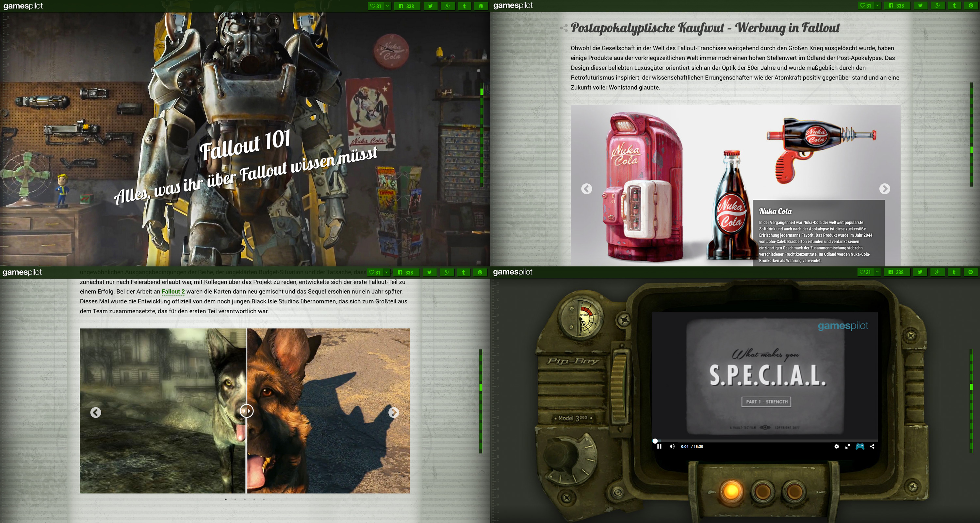The height and width of the screenshot is (523, 980).
Task: Share the Postapokalyptische Kaufwut section via heading icon
Action: tap(564, 28)
